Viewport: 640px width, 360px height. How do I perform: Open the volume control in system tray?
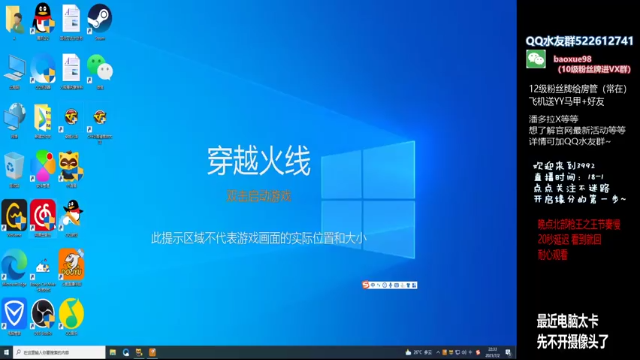click(x=464, y=352)
